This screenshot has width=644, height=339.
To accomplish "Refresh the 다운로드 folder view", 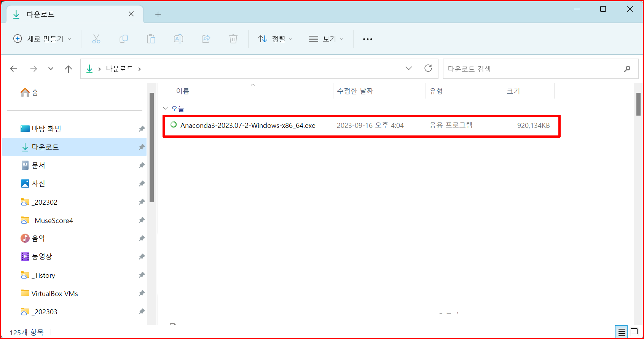I will pyautogui.click(x=428, y=68).
